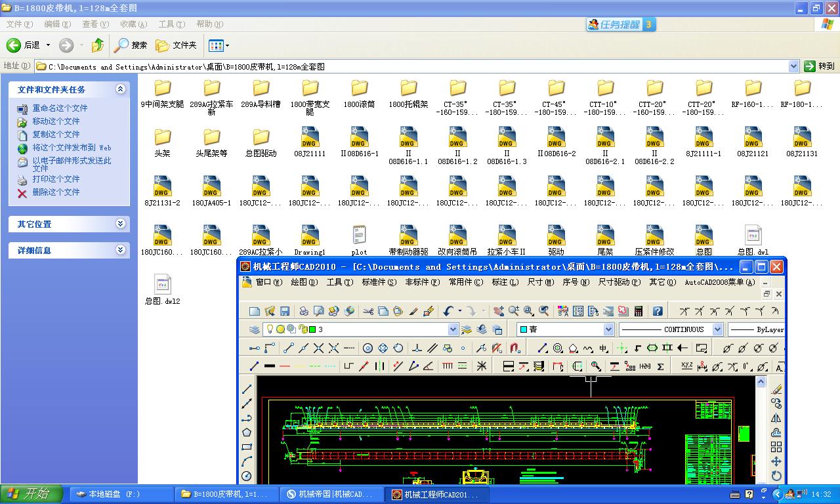Open the Layer Properties Manager icon

pos(255,329)
